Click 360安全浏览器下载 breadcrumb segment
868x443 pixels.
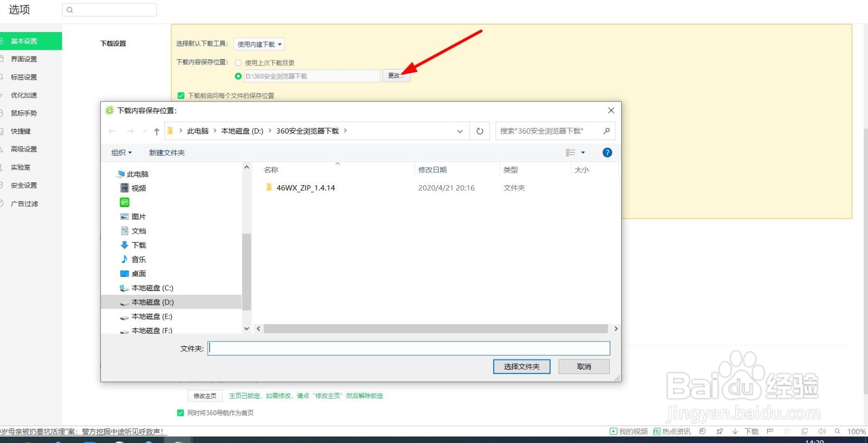point(308,131)
